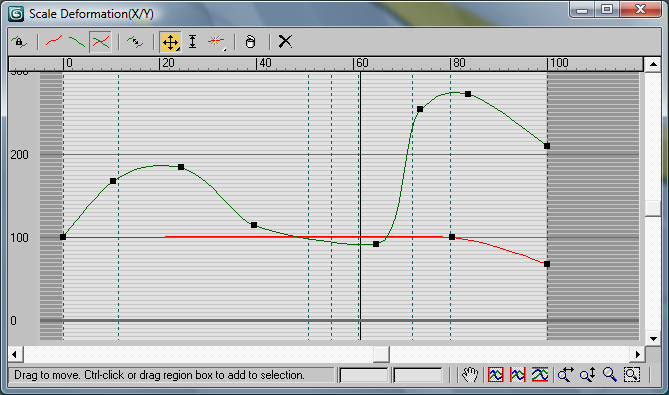Select the Pan hand tool
669x395 pixels.
point(470,375)
